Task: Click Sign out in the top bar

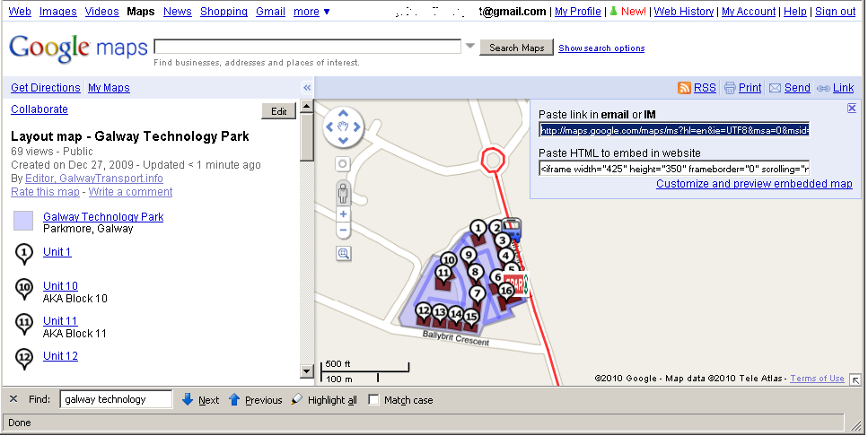Action: pos(836,11)
